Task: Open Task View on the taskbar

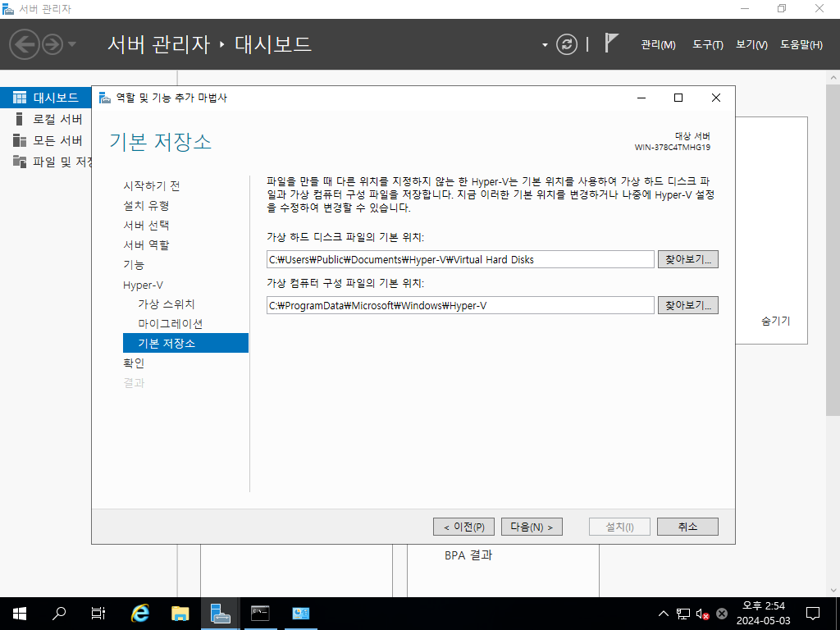Action: (x=98, y=614)
